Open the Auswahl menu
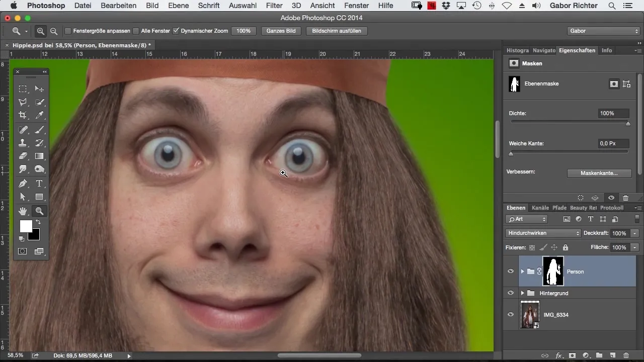 coord(242,6)
